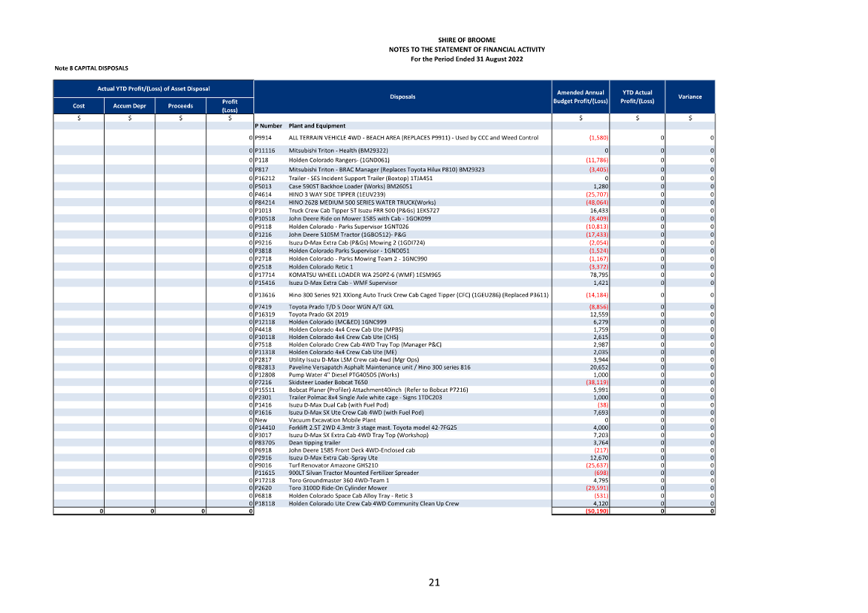
Task: Click the 'Variance' column header
Action: tap(690, 97)
